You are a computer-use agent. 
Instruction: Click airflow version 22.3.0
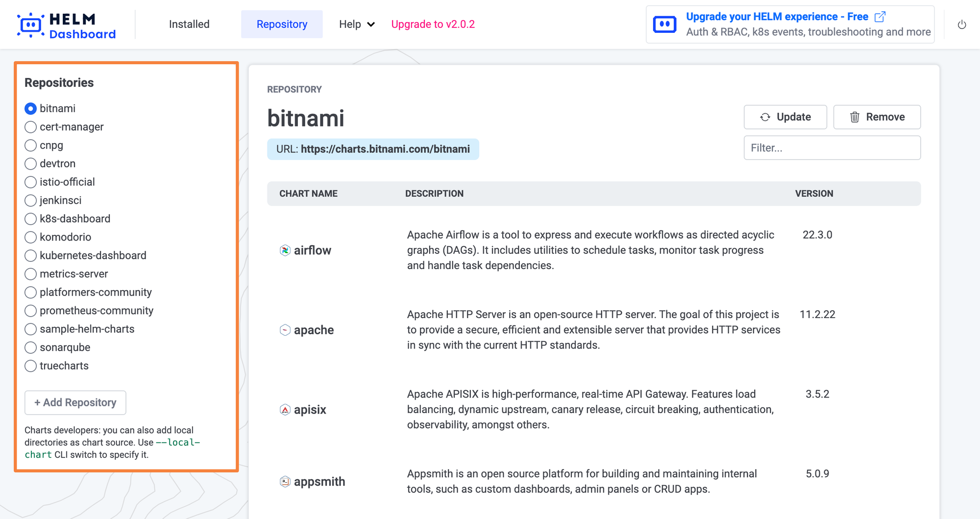817,235
